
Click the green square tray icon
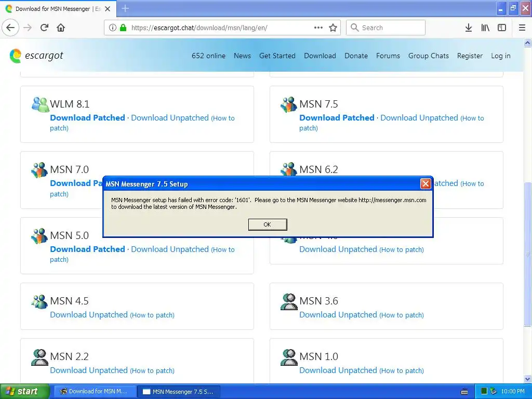[484, 391]
